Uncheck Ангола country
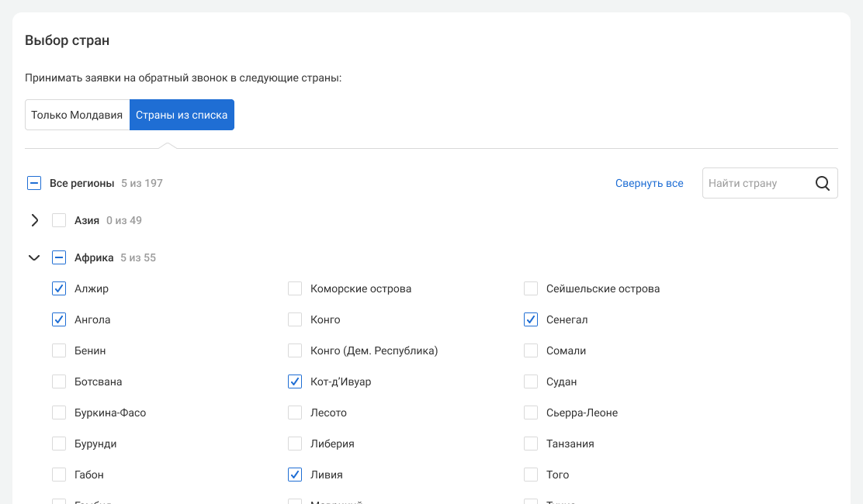This screenshot has height=504, width=863. (x=59, y=319)
